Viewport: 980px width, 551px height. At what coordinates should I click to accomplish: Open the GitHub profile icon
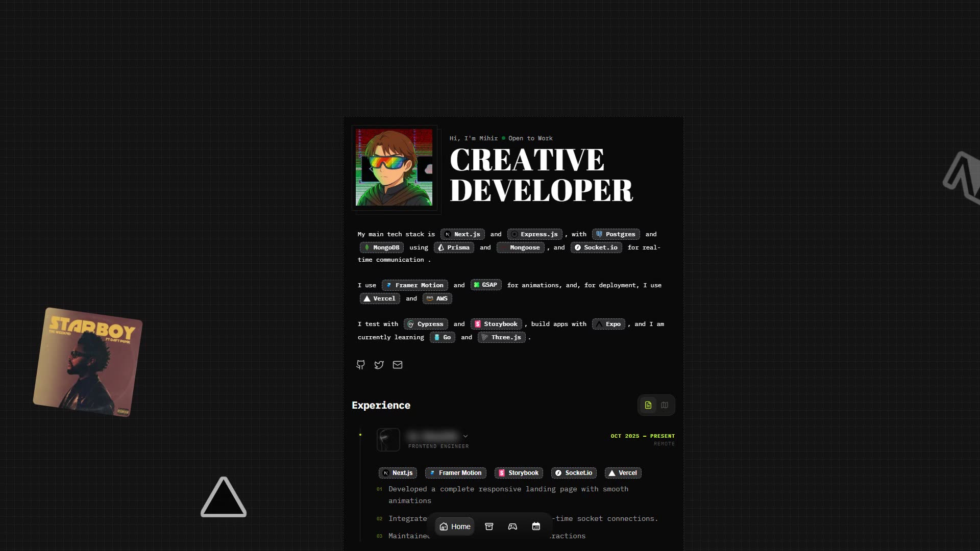point(360,365)
